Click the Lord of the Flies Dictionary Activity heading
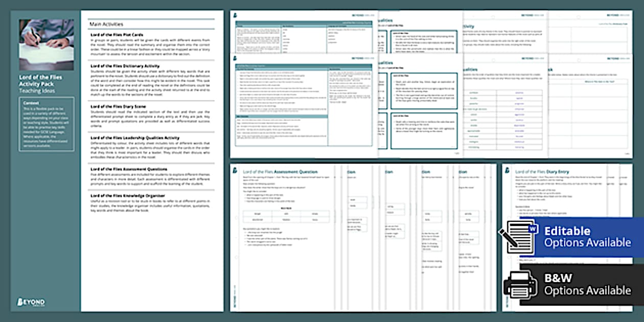Viewport: 644px width, 322px height. pyautogui.click(x=125, y=66)
